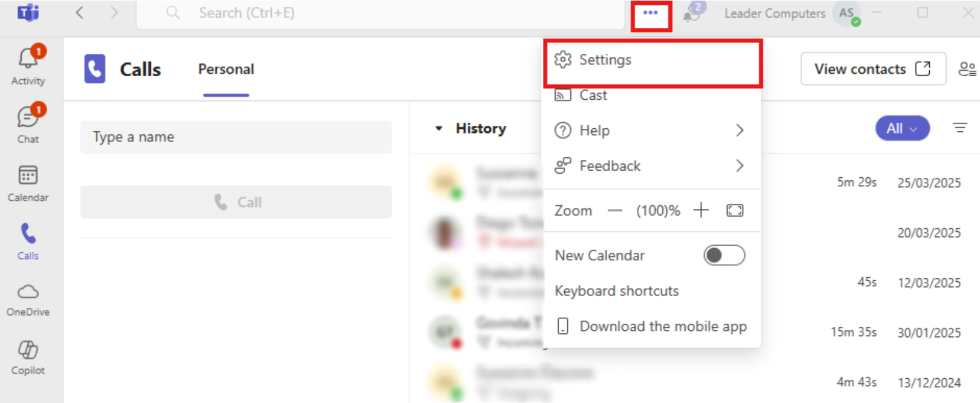
Task: Click the Call button
Action: coord(236,202)
